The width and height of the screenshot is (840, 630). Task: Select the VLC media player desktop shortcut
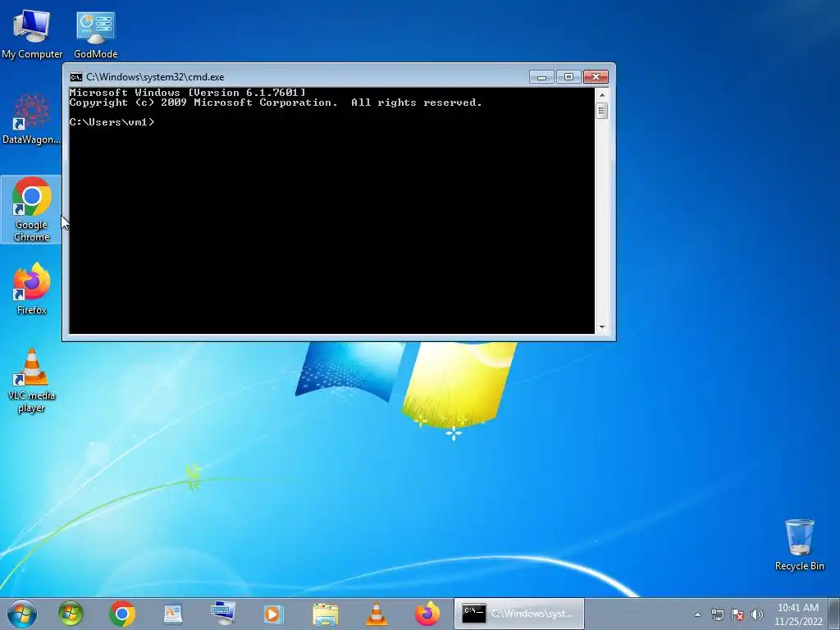(31, 381)
